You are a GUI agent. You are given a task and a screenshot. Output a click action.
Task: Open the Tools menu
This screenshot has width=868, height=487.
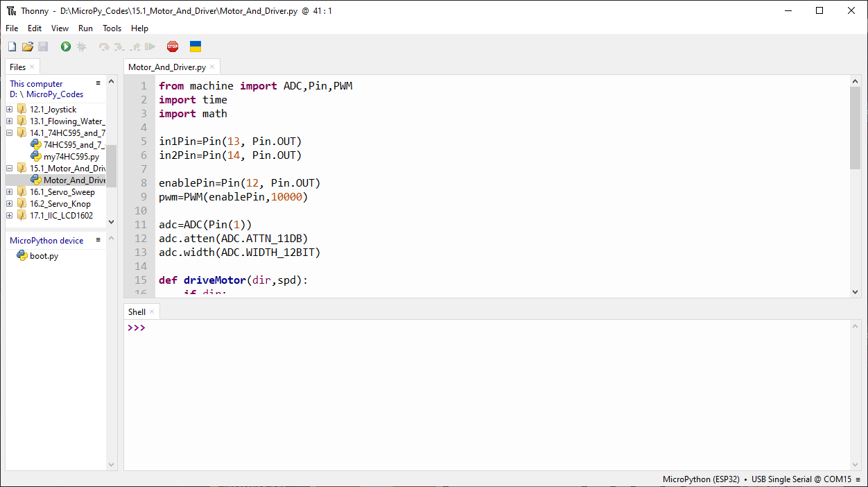coord(112,28)
